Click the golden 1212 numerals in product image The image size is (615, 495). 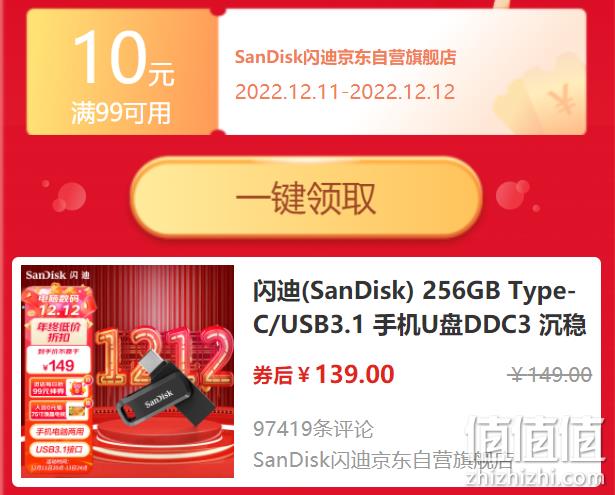coord(163,356)
